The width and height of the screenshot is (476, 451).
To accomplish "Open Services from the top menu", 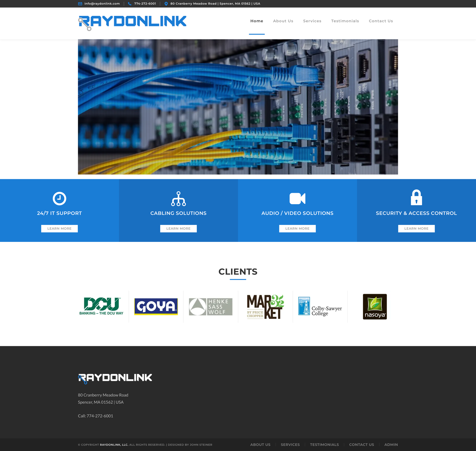I will (312, 21).
